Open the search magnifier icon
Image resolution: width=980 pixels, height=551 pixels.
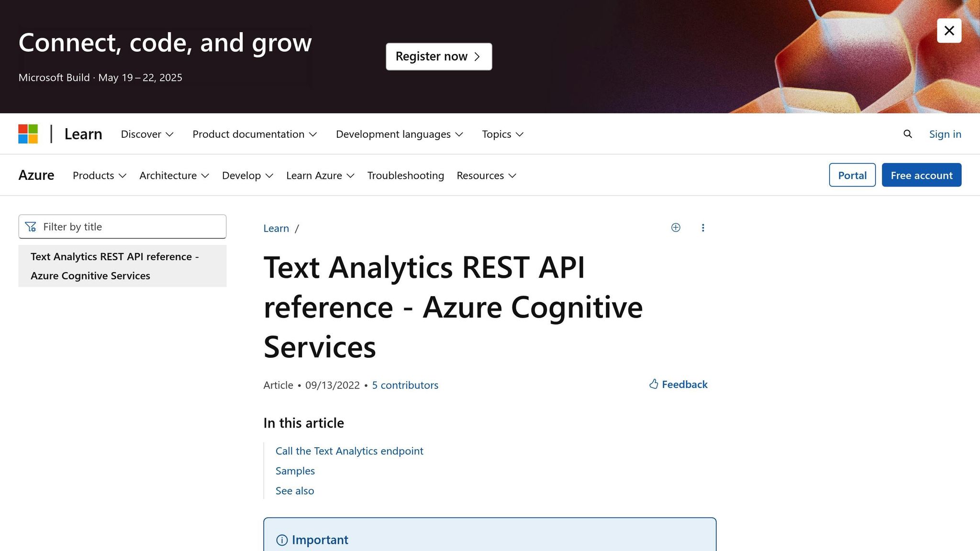click(x=907, y=134)
